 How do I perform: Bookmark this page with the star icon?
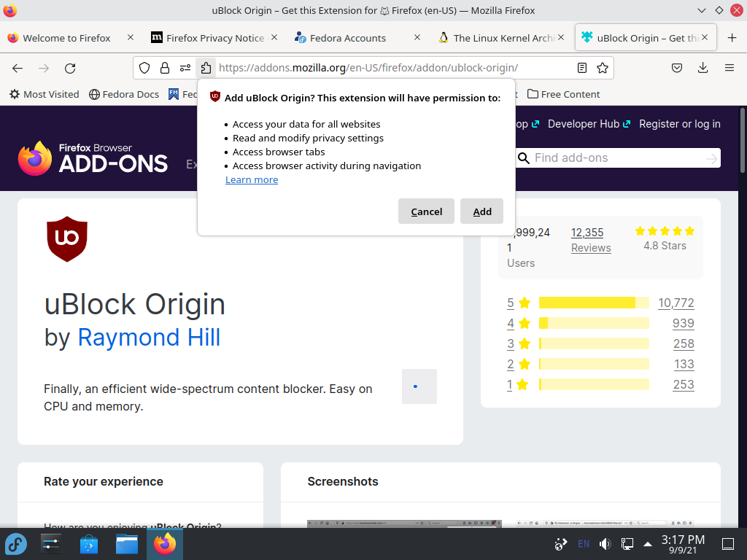(602, 68)
